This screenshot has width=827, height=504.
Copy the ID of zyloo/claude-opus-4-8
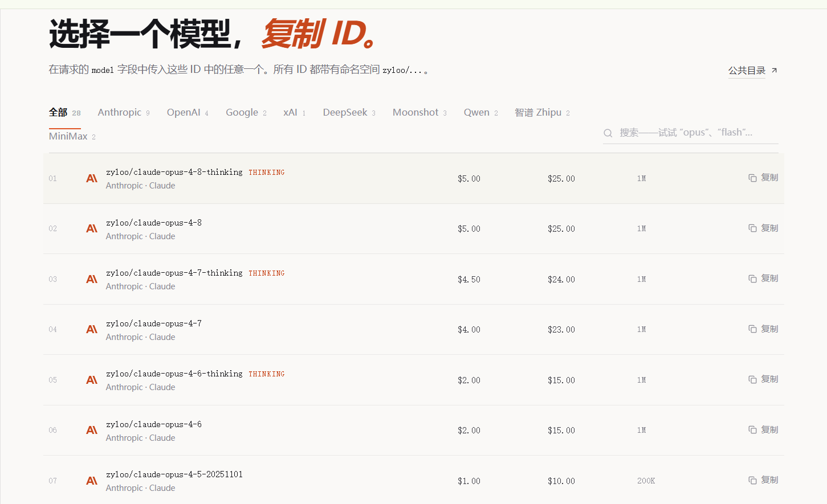tap(763, 228)
